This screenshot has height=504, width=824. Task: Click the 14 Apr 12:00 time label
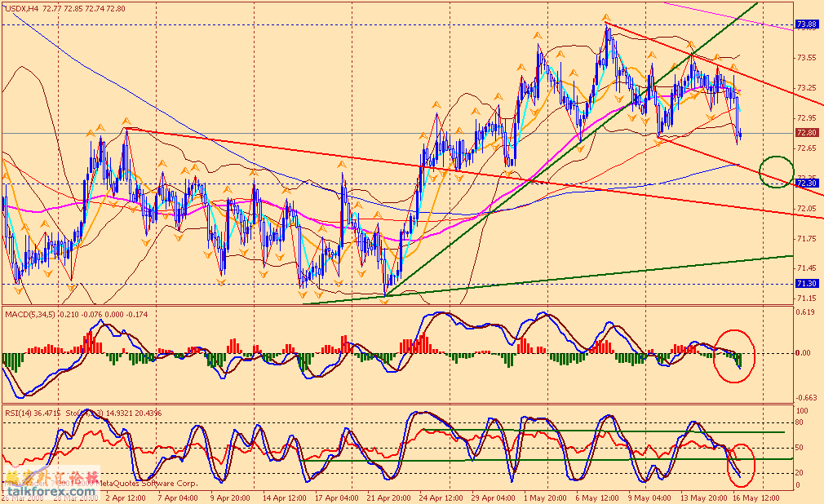(284, 497)
